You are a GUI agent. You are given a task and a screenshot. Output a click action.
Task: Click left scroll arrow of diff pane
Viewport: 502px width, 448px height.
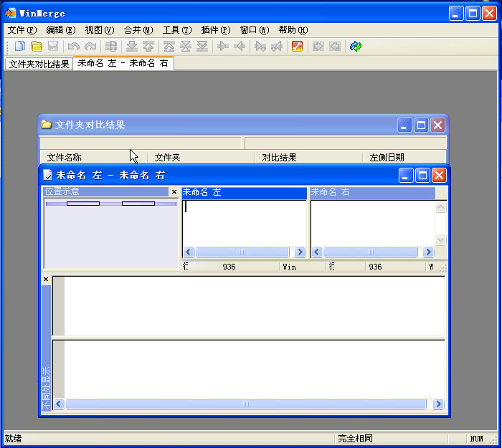coord(59,404)
